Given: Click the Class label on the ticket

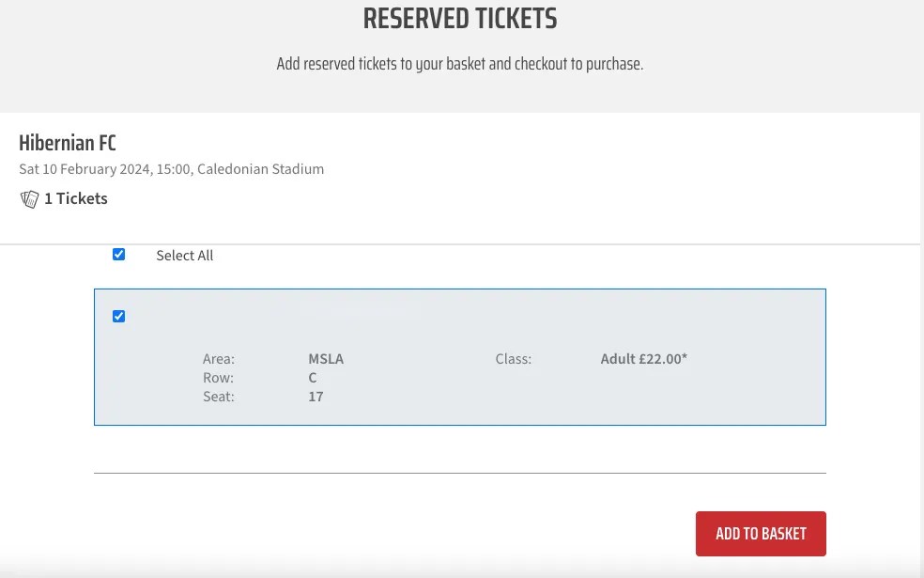Looking at the screenshot, I should pyautogui.click(x=513, y=359).
